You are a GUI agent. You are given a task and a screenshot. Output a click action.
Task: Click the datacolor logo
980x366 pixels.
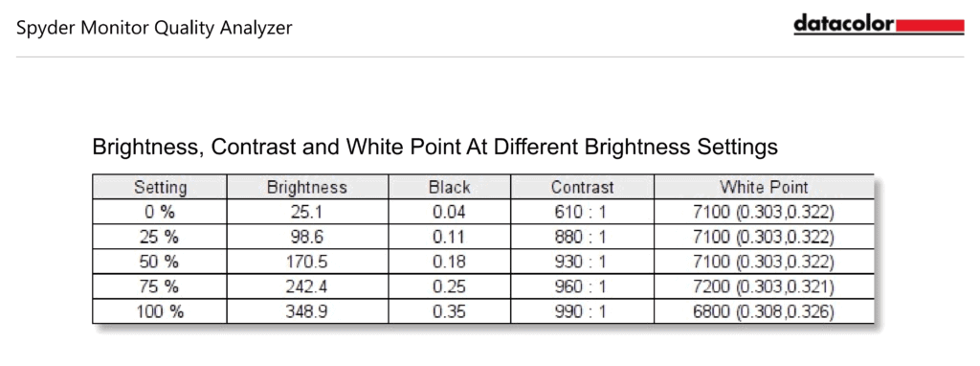879,25
